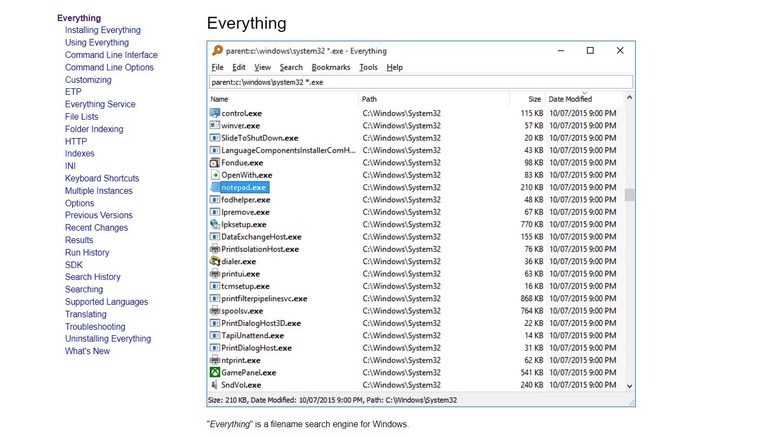This screenshot has height=438, width=780.
Task: Click the vertical scrollbar thumb in results
Action: (629, 195)
